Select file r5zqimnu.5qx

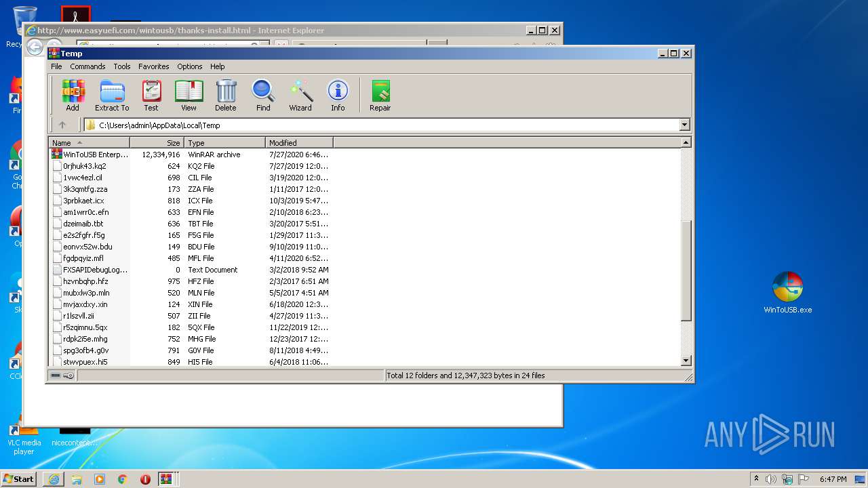(85, 327)
